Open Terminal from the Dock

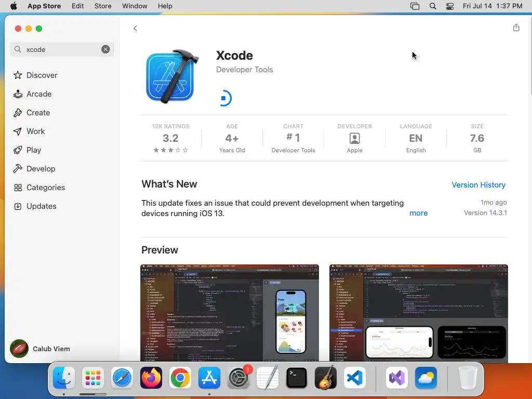[x=297, y=377]
